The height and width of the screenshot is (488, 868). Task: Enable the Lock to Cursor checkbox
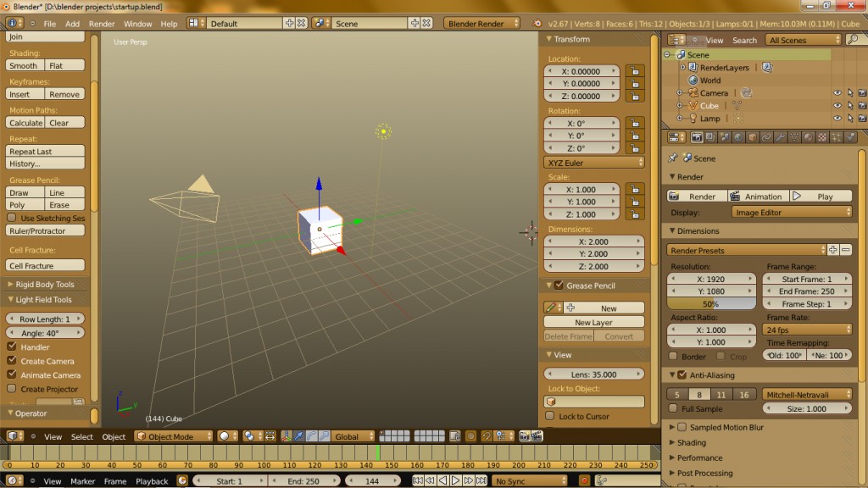click(x=550, y=416)
